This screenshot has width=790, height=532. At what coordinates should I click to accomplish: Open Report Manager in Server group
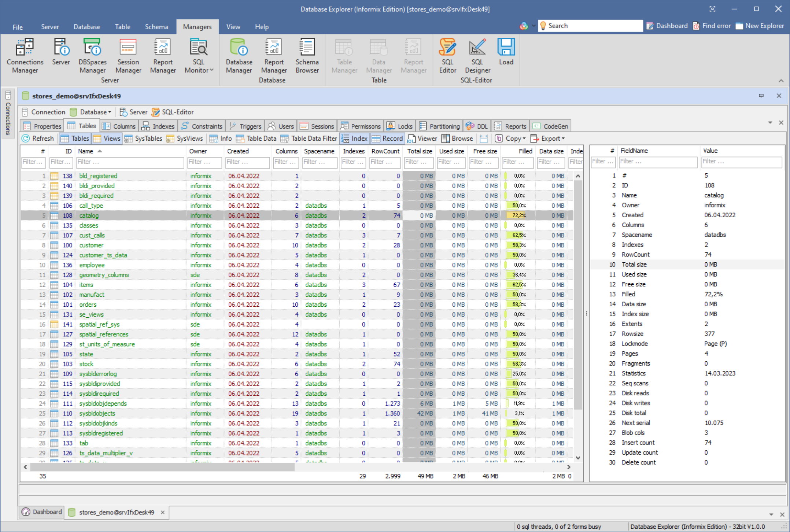pyautogui.click(x=163, y=56)
